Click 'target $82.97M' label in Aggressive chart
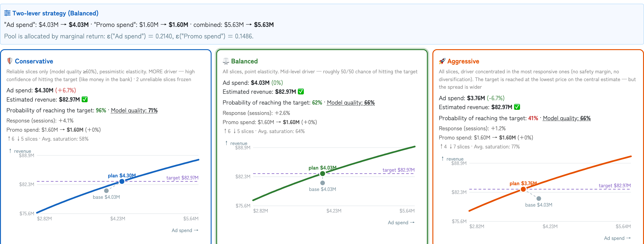 coord(615,186)
